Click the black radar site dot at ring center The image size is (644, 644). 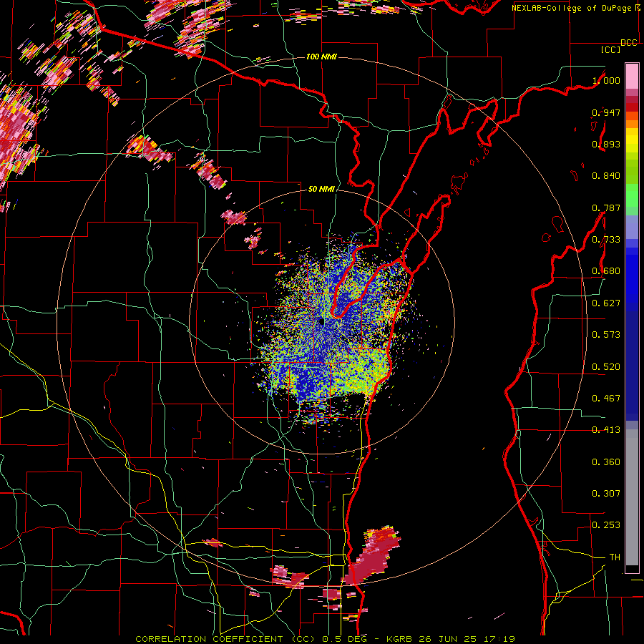point(321,321)
